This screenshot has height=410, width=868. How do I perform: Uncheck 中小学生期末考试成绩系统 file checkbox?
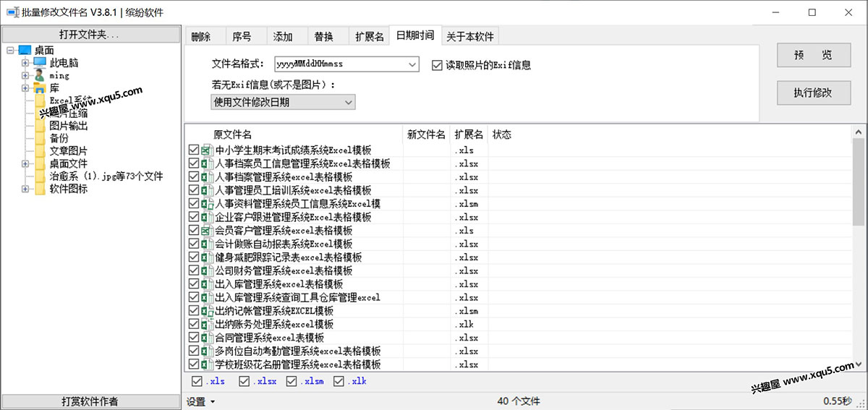(x=193, y=150)
